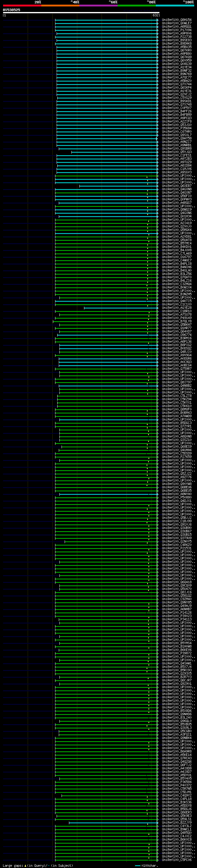197x868 pixels.
Task: Open the UniRef100_A2I419 hit label
Action: (x=177, y=223)
